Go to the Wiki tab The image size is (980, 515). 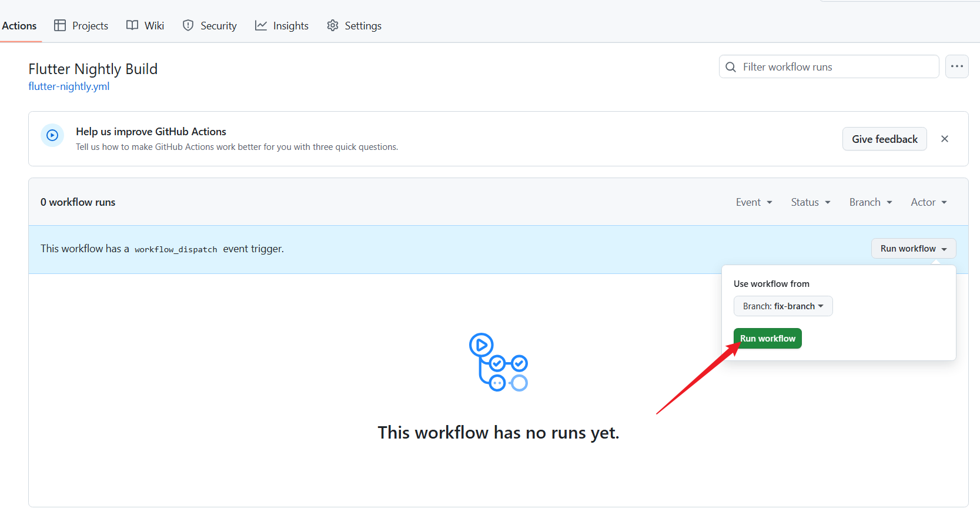[x=145, y=26]
